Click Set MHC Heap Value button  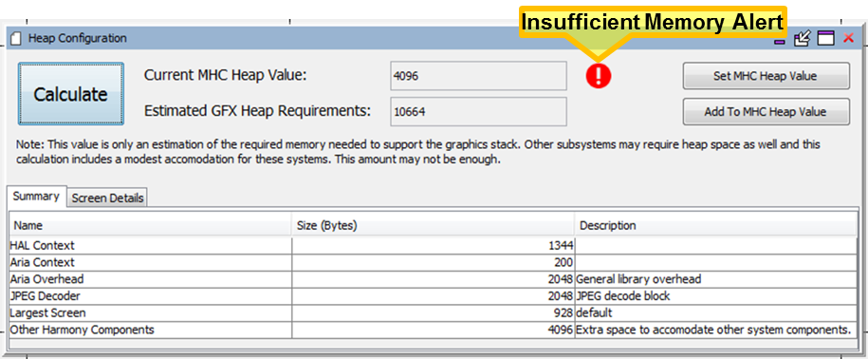[x=766, y=76]
